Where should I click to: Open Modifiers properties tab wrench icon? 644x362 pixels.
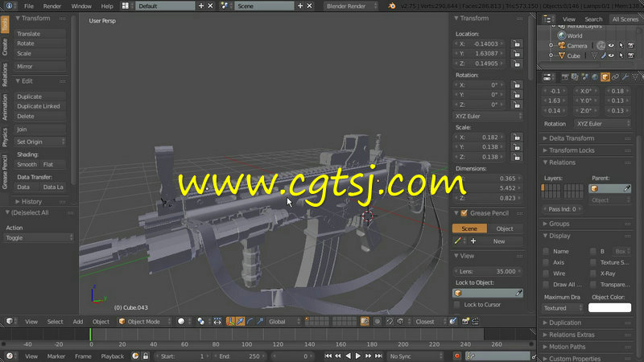point(625,76)
